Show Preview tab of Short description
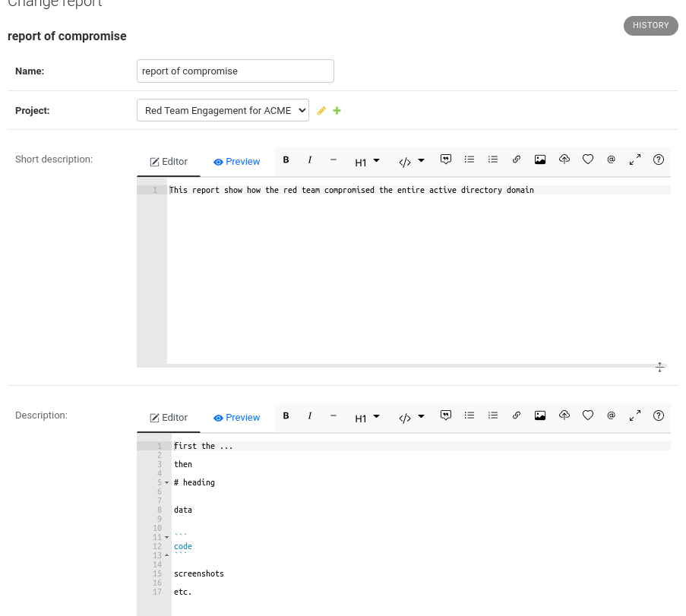This screenshot has width=686, height=616. click(x=237, y=162)
